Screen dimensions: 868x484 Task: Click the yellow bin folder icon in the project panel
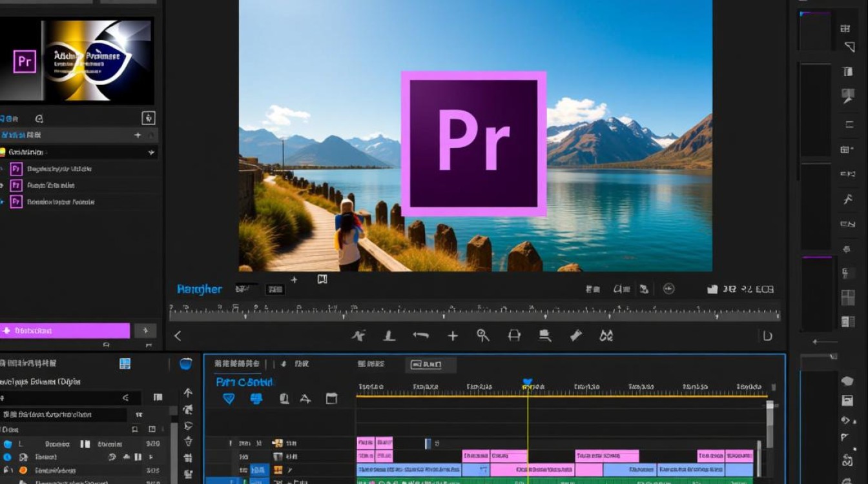(3, 152)
